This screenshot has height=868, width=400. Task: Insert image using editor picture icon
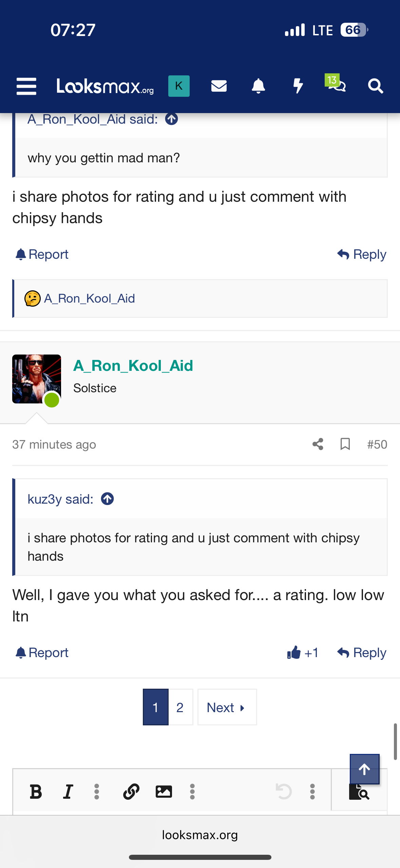click(164, 792)
